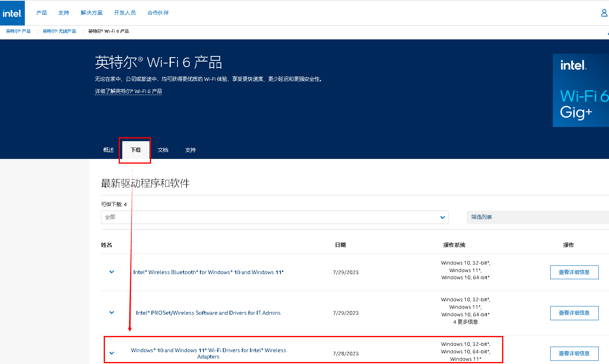Screen dimensions: 609x364
Task: Open Windows 10 and 11 Wi-Fi Drivers link
Action: [x=208, y=353]
